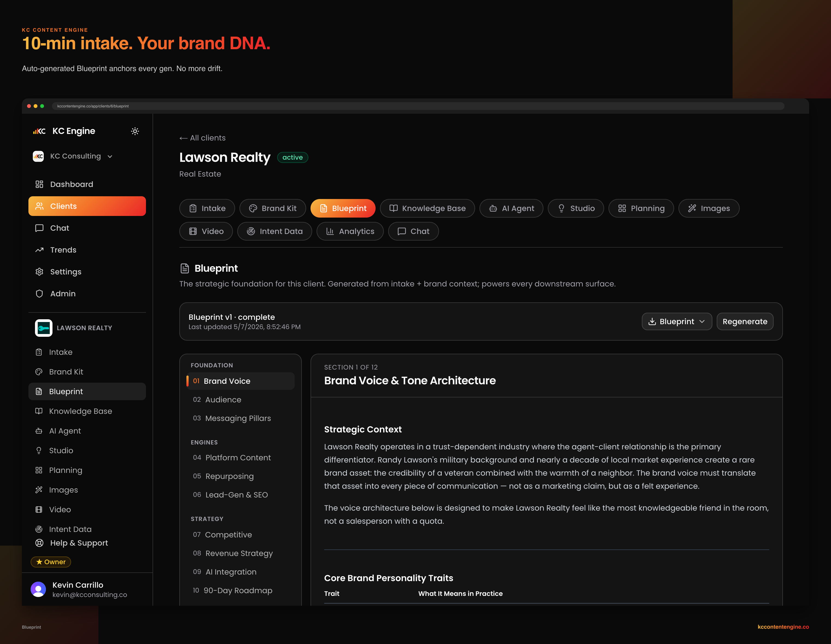Click the Intent Data target icon in sidebar
The height and width of the screenshot is (644, 831).
(x=39, y=529)
